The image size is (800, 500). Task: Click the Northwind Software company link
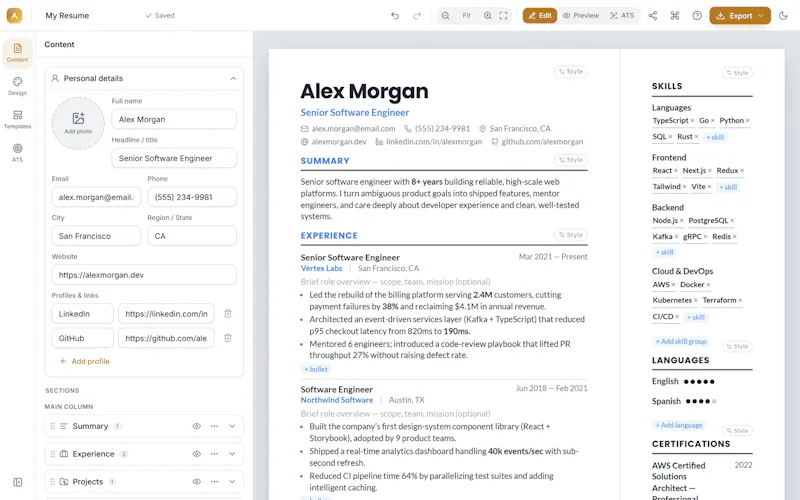click(x=337, y=401)
